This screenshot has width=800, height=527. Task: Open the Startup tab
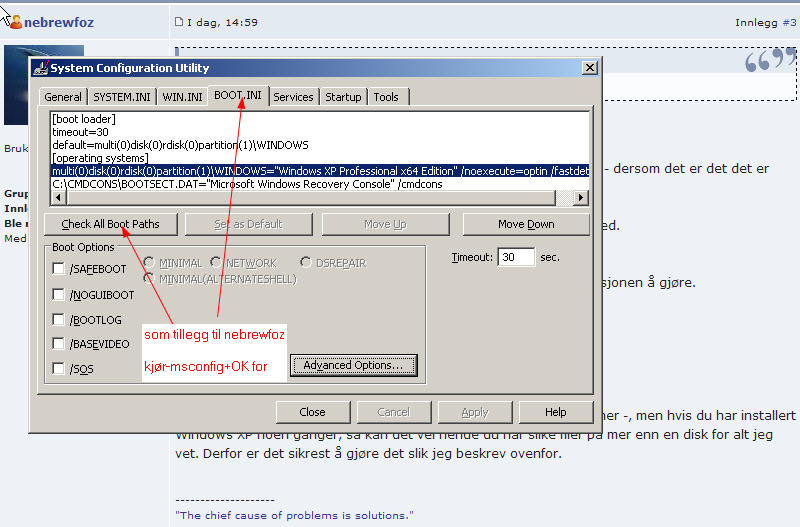click(x=343, y=97)
